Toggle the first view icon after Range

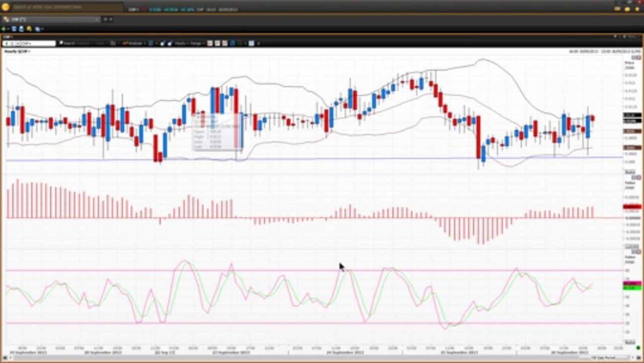209,43
